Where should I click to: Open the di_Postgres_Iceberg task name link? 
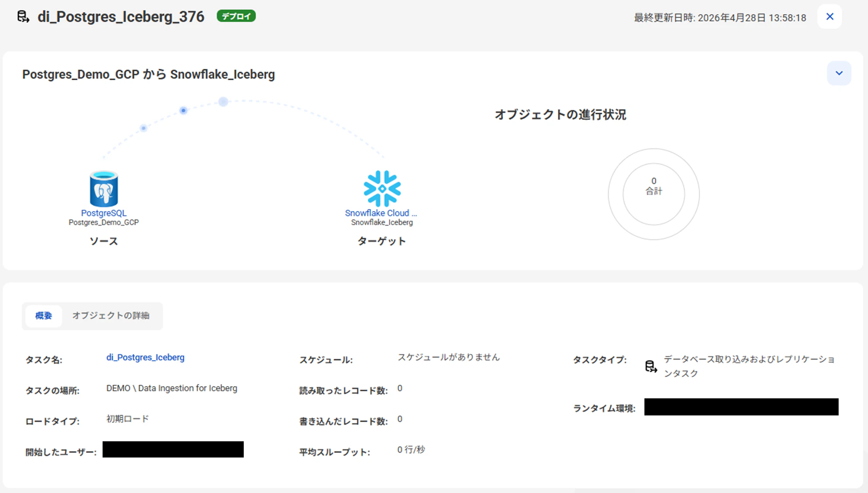click(x=146, y=357)
